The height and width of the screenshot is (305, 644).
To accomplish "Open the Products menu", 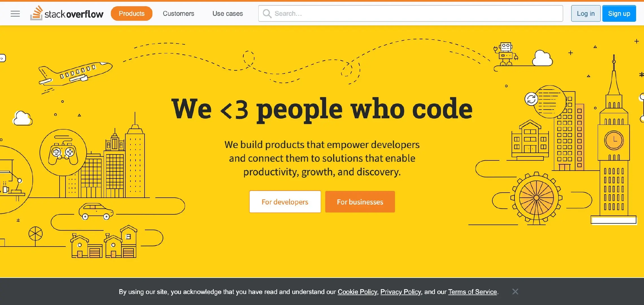I will tap(132, 14).
